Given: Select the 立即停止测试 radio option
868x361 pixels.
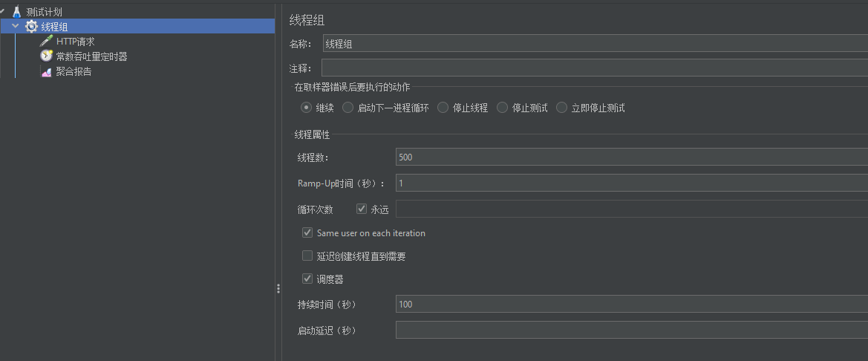Looking at the screenshot, I should 561,108.
